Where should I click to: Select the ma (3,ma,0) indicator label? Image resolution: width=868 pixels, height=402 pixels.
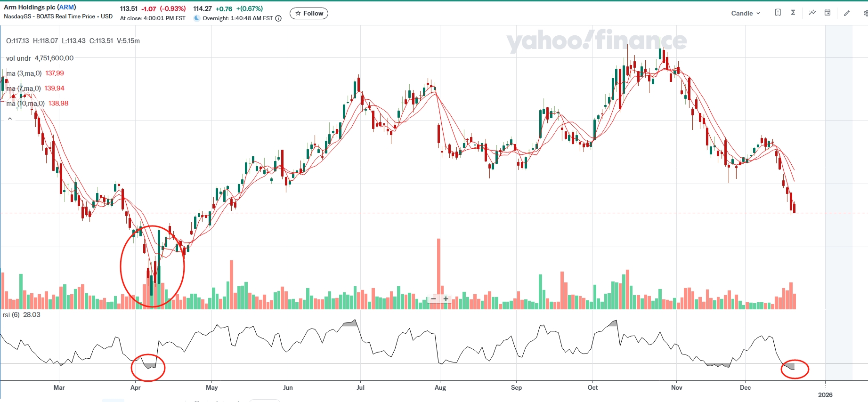(x=24, y=73)
